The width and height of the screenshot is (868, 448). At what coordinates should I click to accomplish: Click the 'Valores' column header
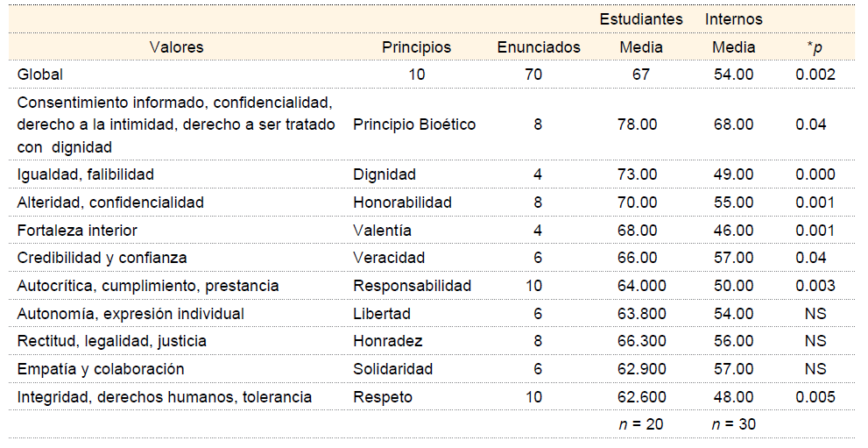[x=176, y=47]
